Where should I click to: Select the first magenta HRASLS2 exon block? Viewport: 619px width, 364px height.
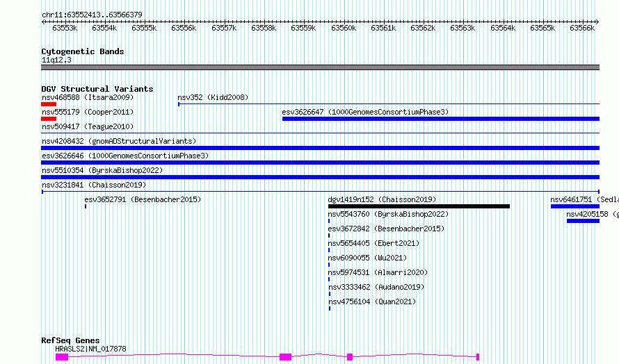tap(62, 357)
